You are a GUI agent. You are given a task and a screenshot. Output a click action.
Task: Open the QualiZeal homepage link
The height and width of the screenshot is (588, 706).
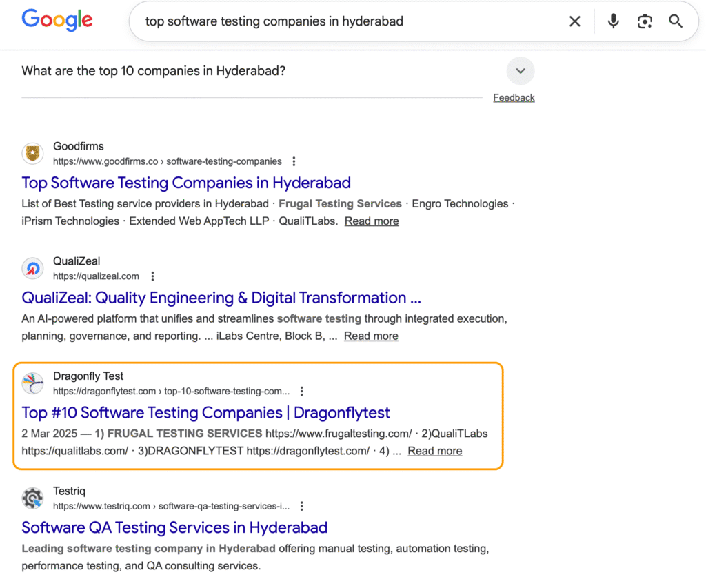pos(221,298)
